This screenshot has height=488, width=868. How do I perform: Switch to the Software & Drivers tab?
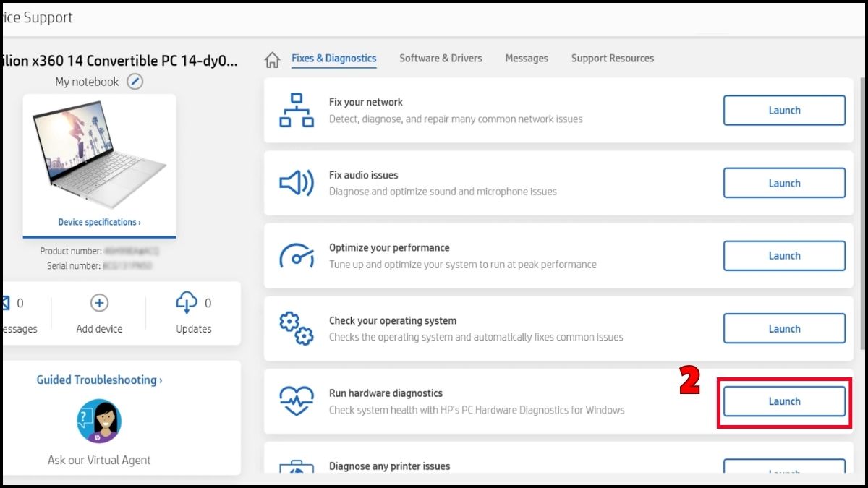[x=441, y=58]
